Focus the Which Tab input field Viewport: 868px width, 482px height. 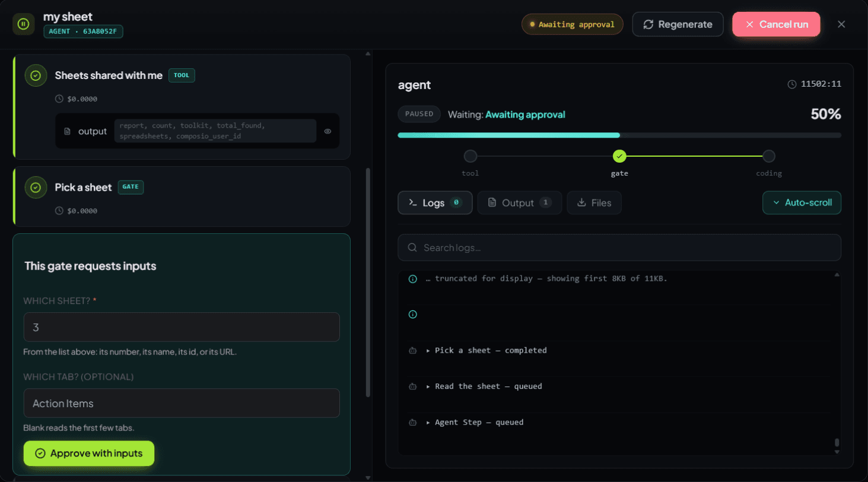pyautogui.click(x=182, y=403)
